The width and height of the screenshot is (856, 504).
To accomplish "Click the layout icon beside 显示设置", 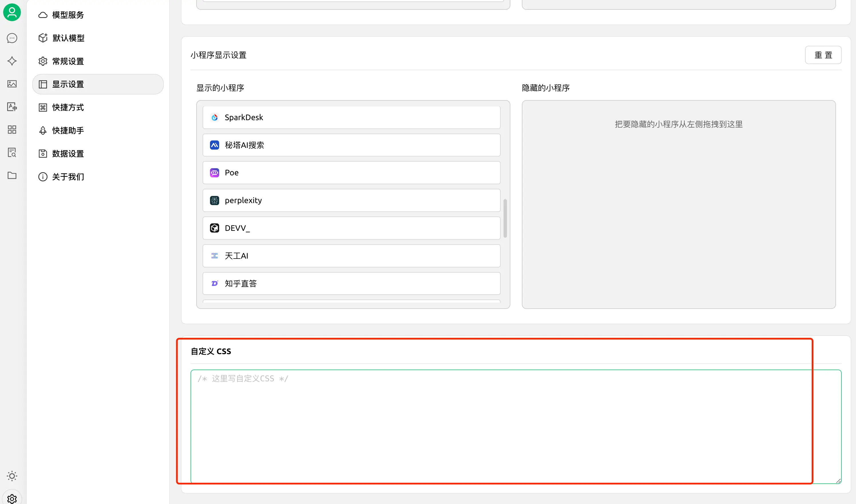I will pyautogui.click(x=43, y=84).
